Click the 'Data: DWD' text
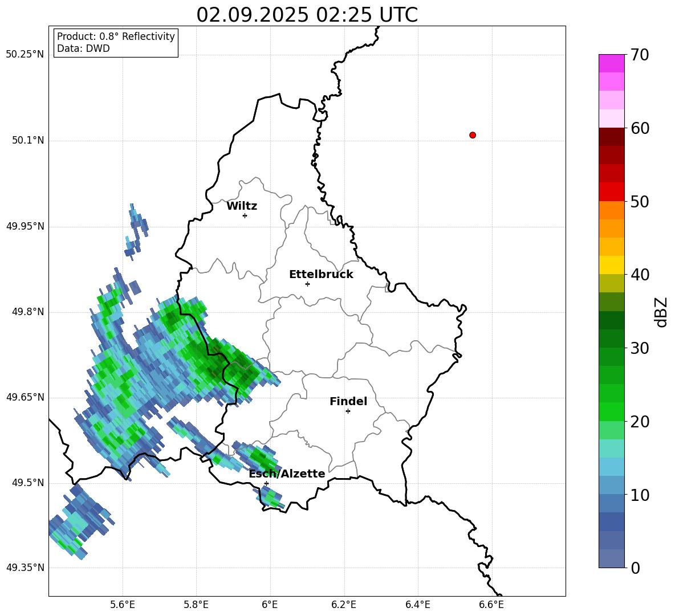Image resolution: width=675 pixels, height=616 pixels. 83,48
